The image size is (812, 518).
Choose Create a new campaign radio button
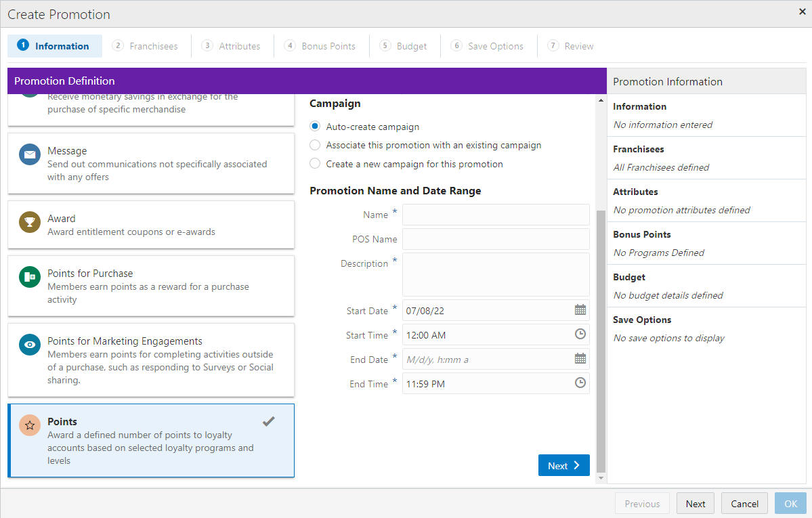click(x=315, y=164)
